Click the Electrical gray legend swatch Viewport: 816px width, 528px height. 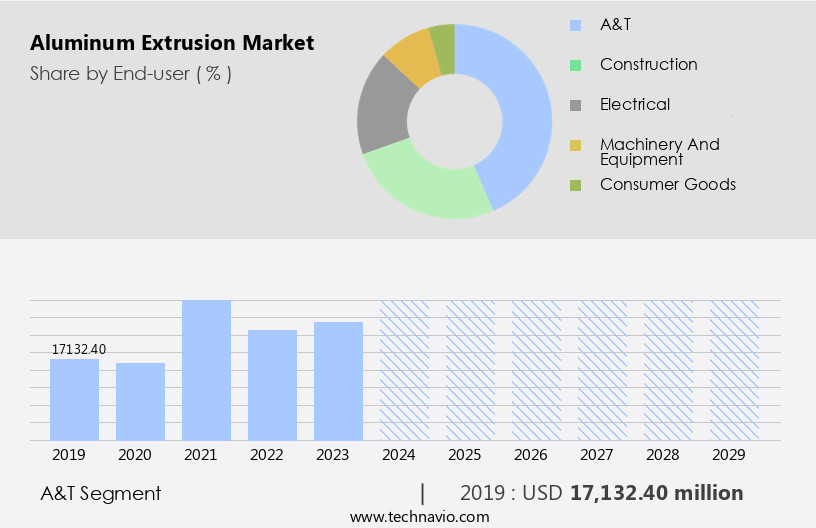point(575,105)
